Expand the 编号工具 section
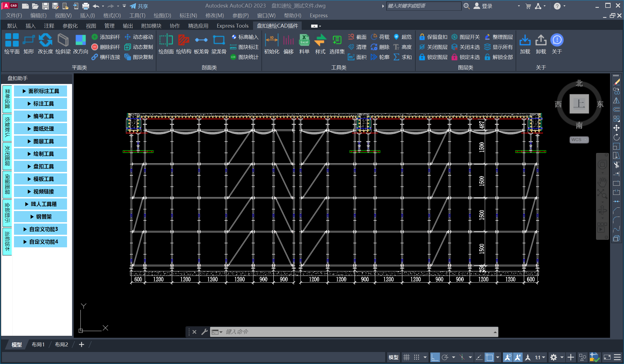624x364 pixels. [41, 116]
